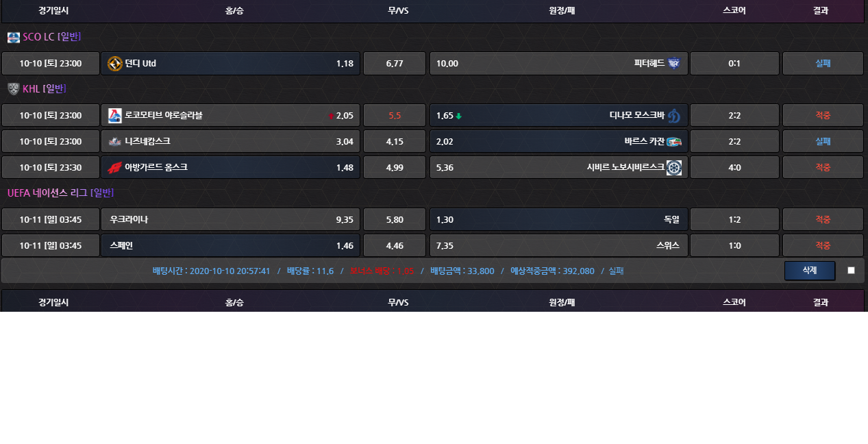Click the Dynamo Moscow team logo
The height and width of the screenshot is (444, 868).
click(674, 116)
